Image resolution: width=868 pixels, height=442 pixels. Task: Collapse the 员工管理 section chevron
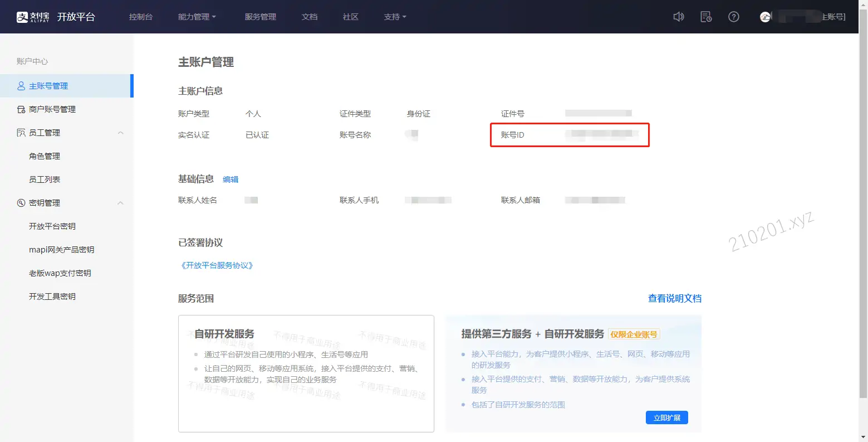click(x=121, y=133)
